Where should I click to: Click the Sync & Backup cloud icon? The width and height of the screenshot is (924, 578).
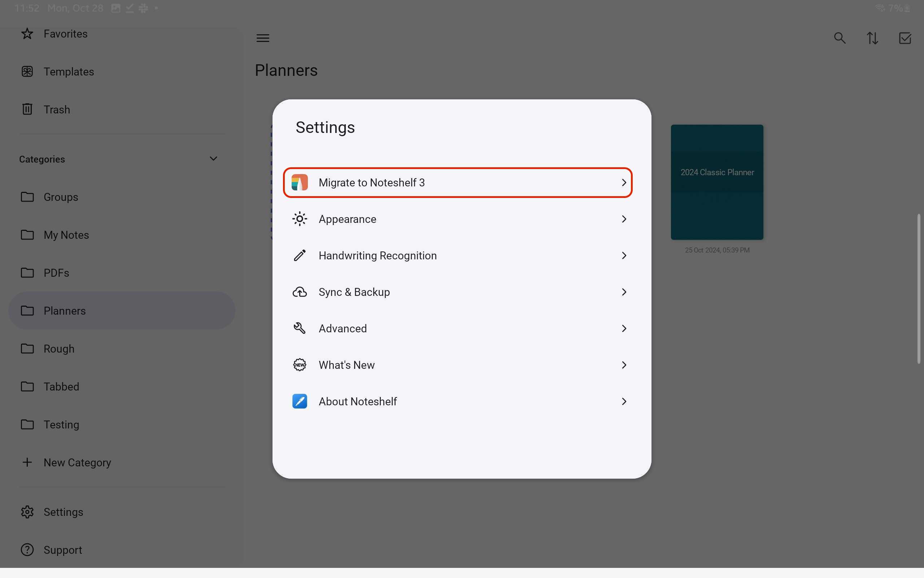point(300,292)
